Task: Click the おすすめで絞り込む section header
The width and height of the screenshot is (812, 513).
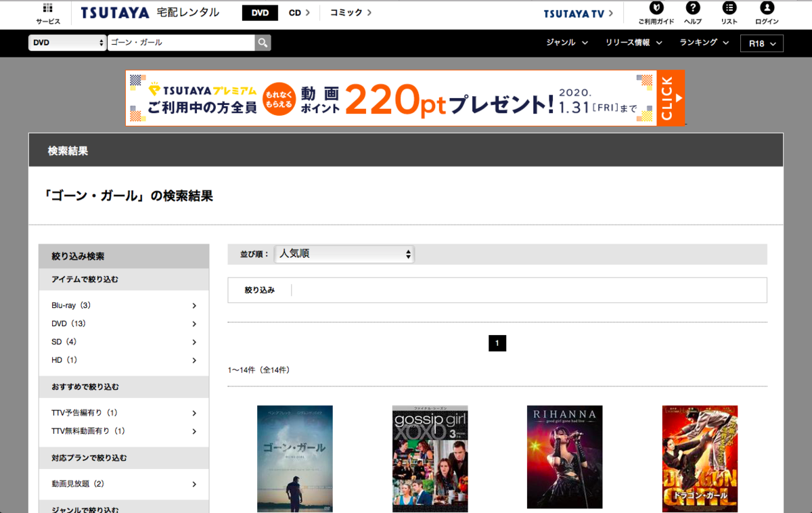Action: point(124,387)
